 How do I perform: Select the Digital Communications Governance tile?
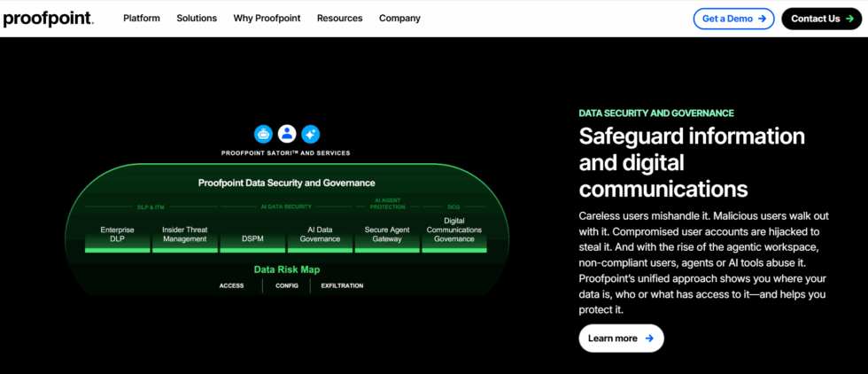[x=454, y=235]
